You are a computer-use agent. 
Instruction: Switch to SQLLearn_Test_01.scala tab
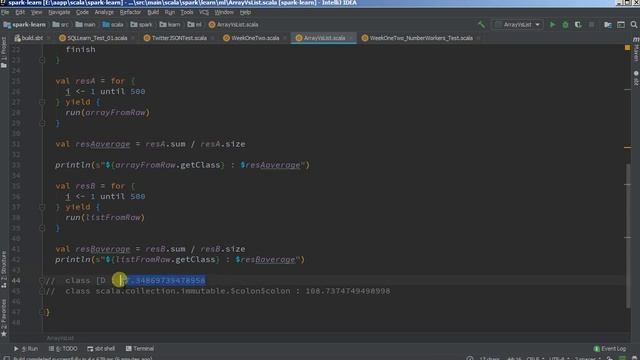tap(97, 38)
